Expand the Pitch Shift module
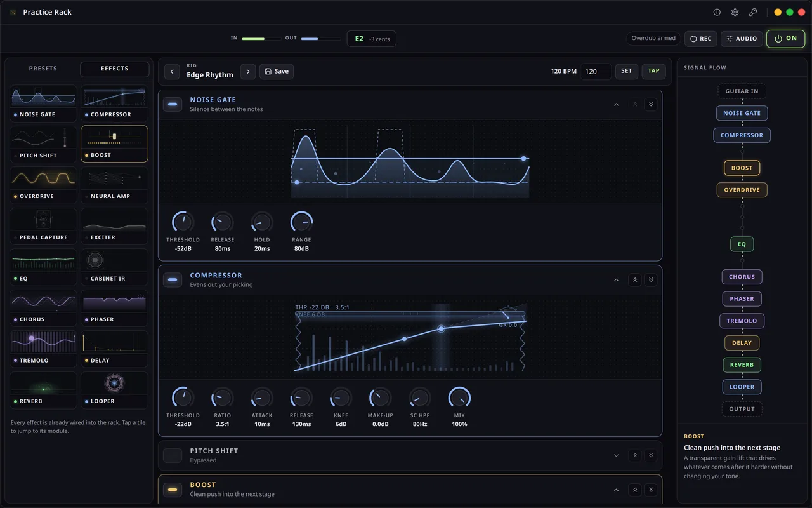This screenshot has height=508, width=812. pyautogui.click(x=616, y=455)
